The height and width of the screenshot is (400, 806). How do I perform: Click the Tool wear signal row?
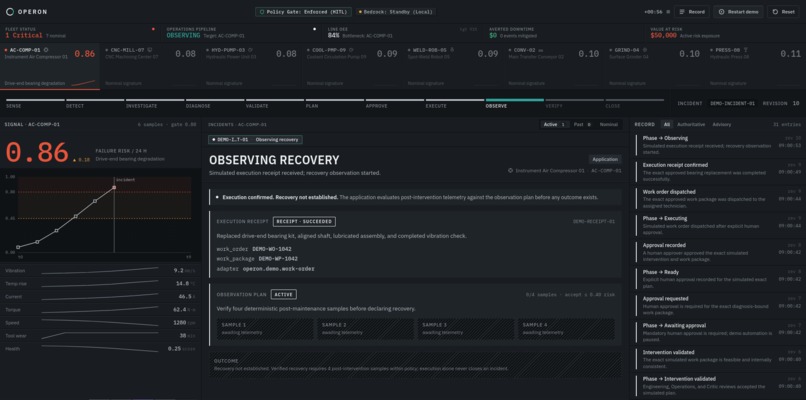click(100, 336)
